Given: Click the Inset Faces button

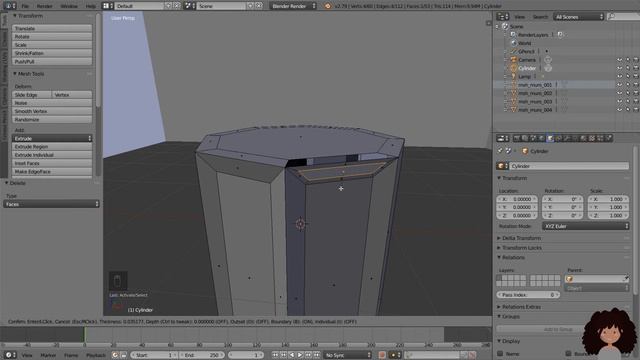Looking at the screenshot, I should point(52,163).
